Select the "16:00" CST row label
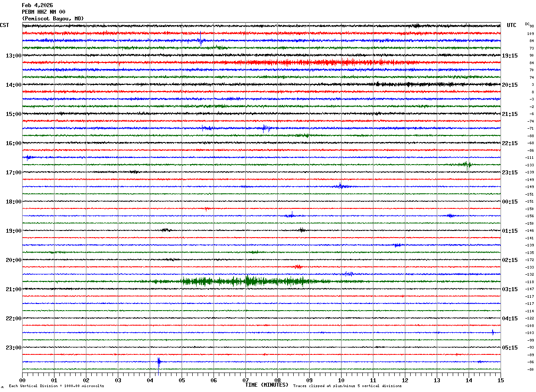Viewport: 536px width, 392px height. (14, 143)
